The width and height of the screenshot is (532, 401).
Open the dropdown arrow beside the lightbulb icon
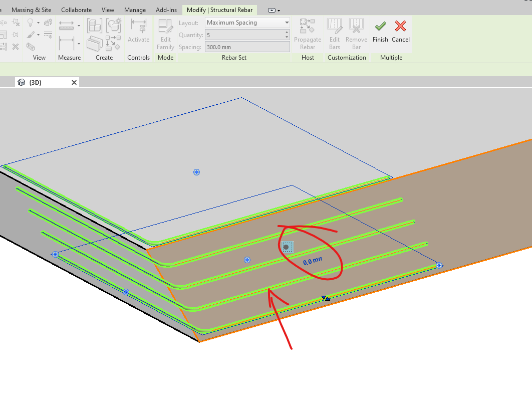tap(39, 23)
